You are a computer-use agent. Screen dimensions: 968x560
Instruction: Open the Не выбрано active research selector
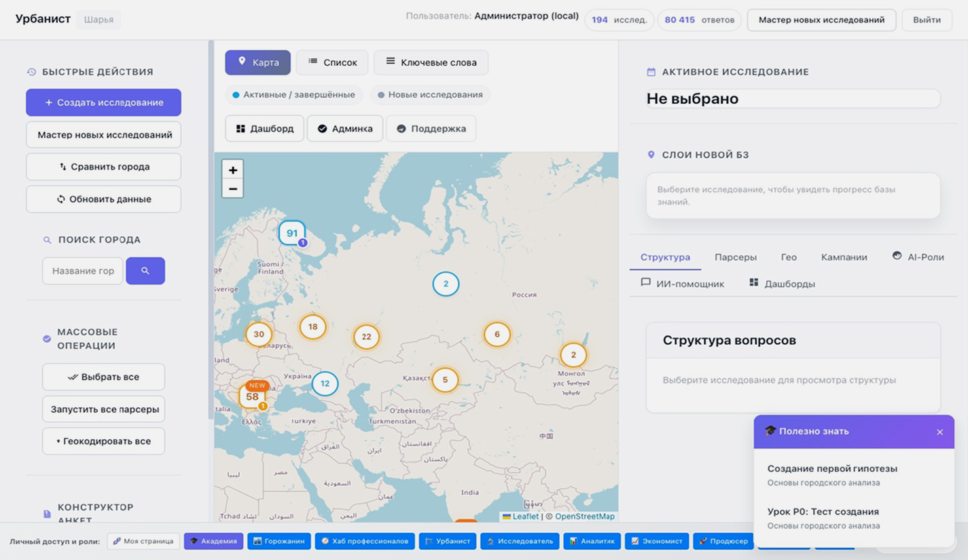(793, 99)
